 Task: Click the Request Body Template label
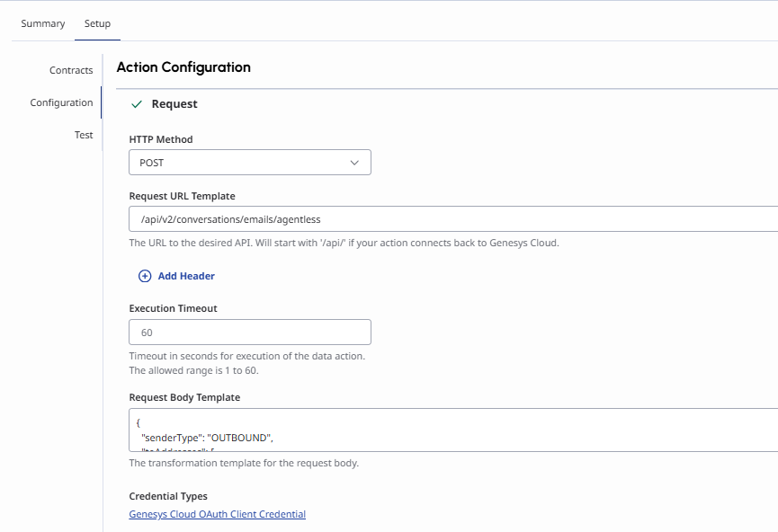coord(184,397)
